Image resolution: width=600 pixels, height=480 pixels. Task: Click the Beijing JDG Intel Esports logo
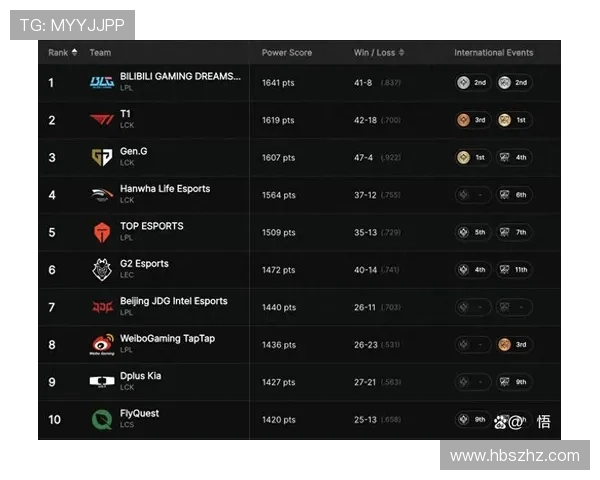click(x=102, y=307)
